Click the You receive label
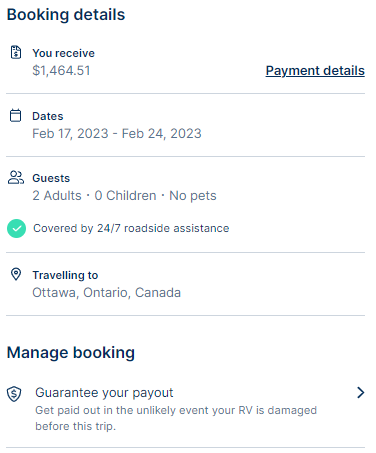 pyautogui.click(x=63, y=53)
